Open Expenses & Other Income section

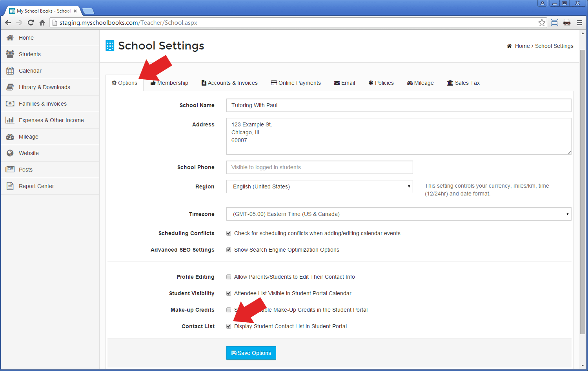click(10, 120)
